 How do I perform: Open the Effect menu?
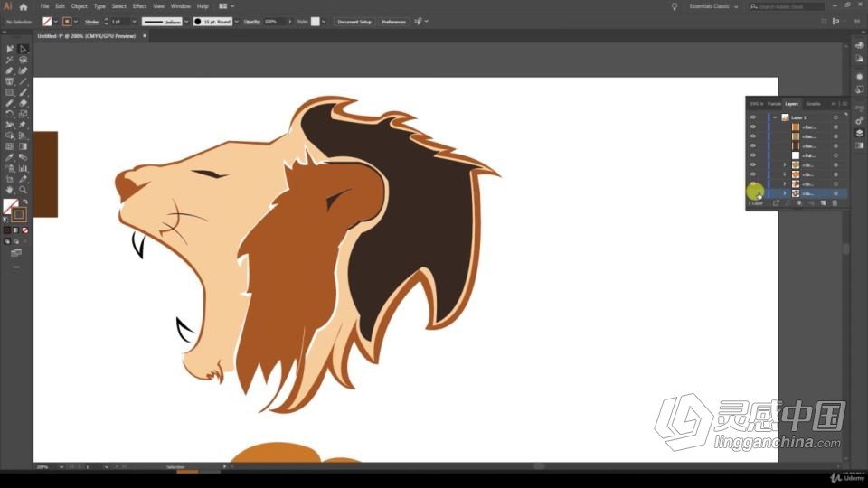tap(139, 6)
